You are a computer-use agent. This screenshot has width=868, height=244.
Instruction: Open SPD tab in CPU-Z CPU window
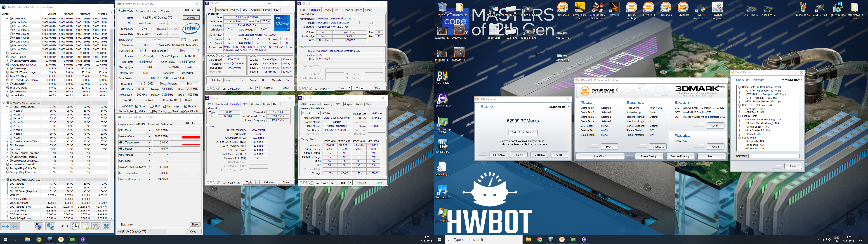245,10
